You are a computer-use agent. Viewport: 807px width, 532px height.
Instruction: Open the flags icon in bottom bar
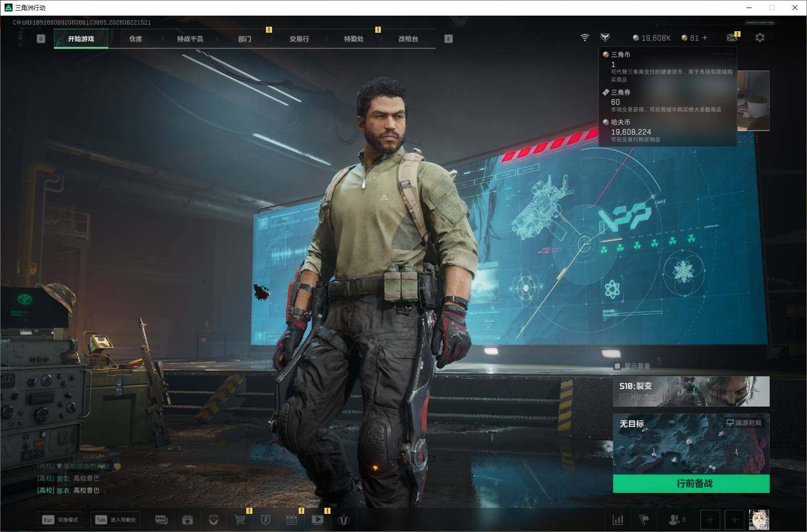[x=644, y=519]
